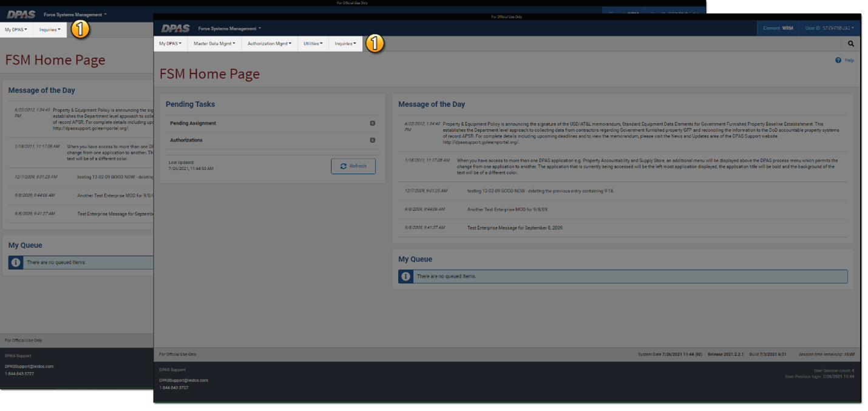868x411 pixels.
Task: Click User Previous login in the footer
Action: click(x=819, y=376)
